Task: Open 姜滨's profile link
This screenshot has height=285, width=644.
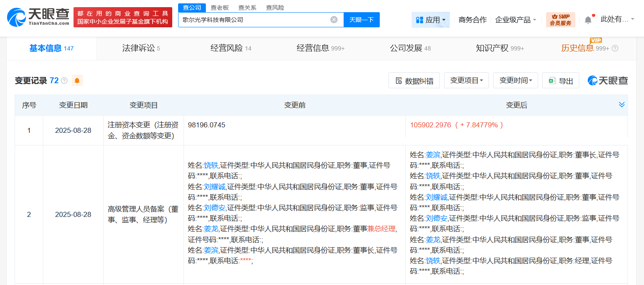Action: tap(432, 154)
